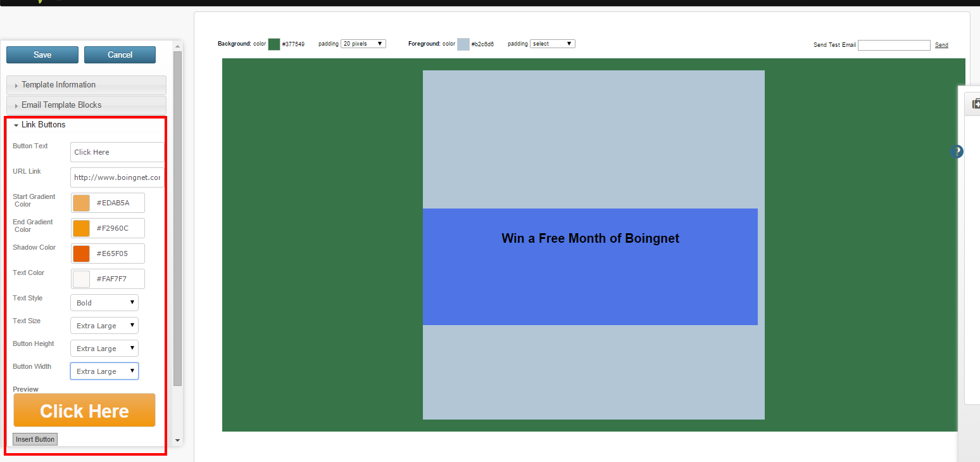Open the Start Gradient Color swatch
980x462 pixels.
(81, 203)
